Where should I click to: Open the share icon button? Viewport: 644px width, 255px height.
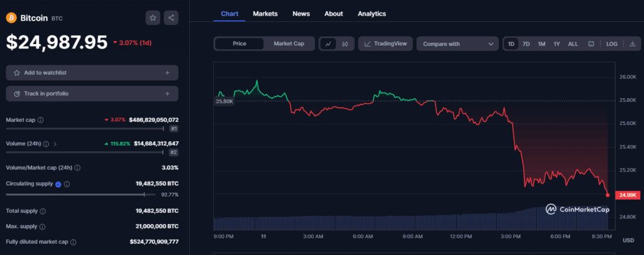(171, 18)
